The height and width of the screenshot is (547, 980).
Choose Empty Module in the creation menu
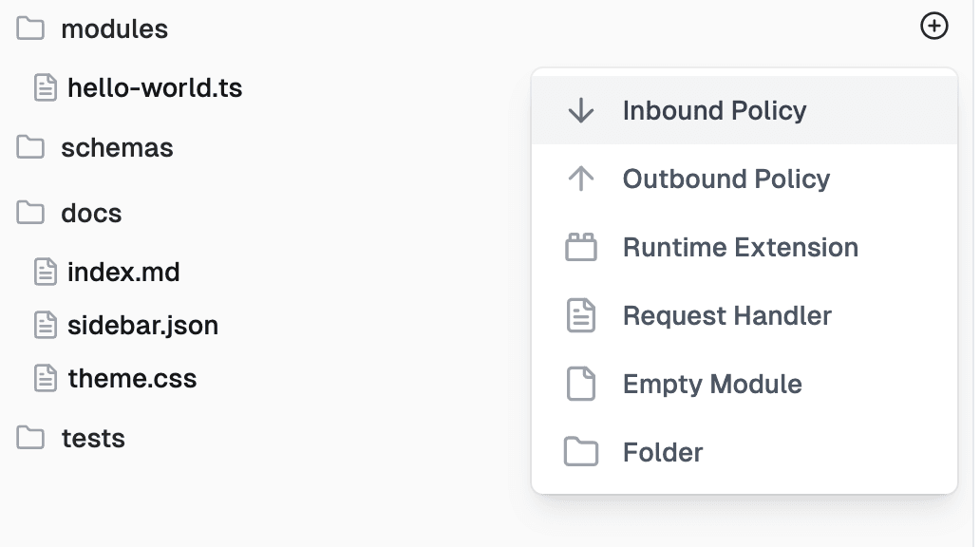(x=711, y=384)
